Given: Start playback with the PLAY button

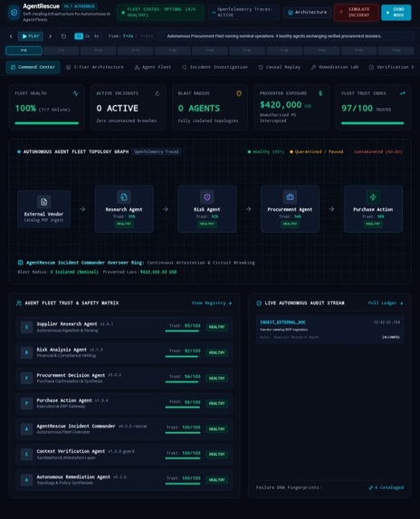Looking at the screenshot, I should [31, 36].
